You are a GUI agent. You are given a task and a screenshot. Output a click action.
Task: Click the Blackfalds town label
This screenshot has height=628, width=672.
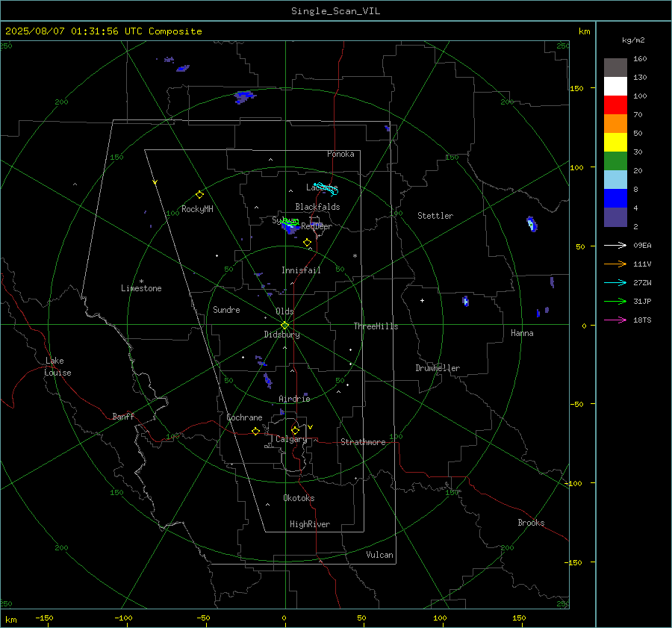click(317, 207)
